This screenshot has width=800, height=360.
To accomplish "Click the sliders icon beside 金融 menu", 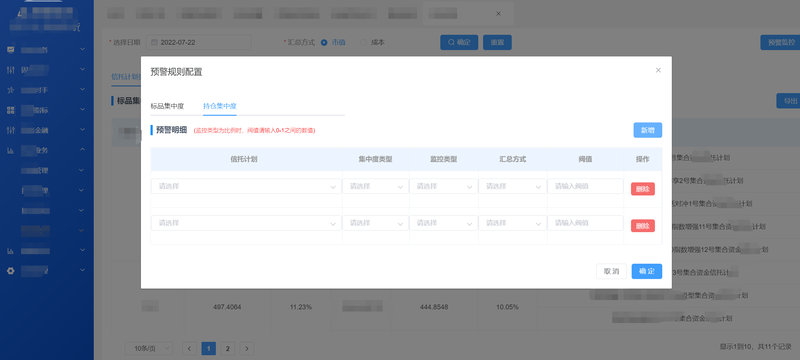I will 11,130.
